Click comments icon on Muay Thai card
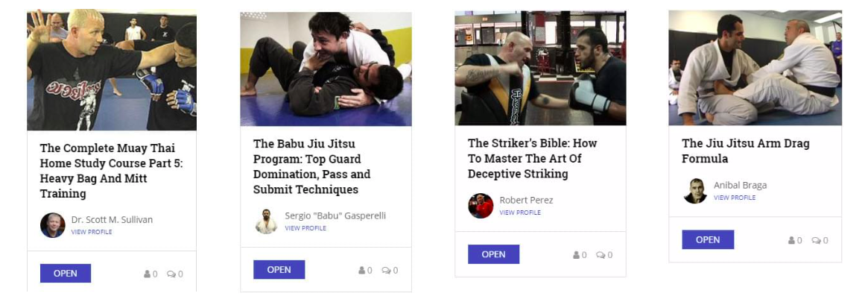The width and height of the screenshot is (868, 308). [171, 274]
